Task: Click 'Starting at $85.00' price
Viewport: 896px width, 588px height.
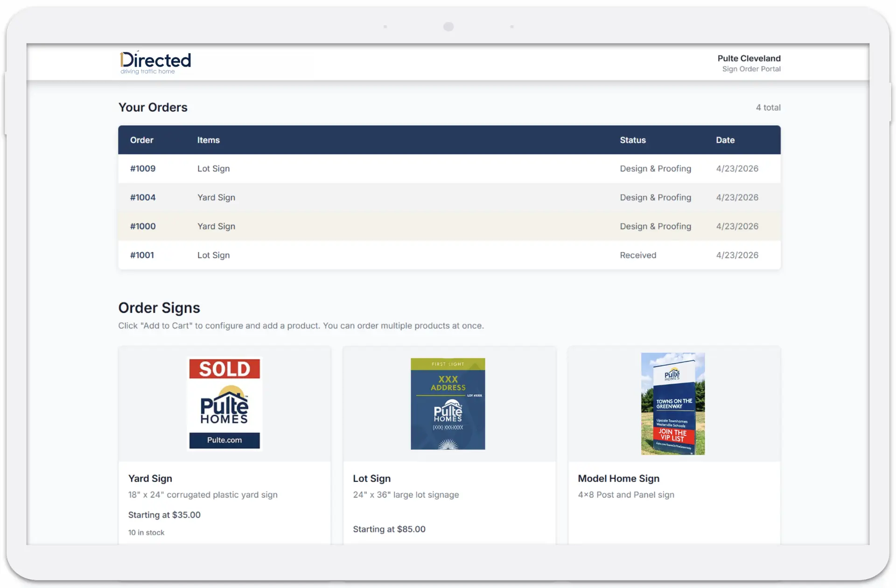Action: [x=389, y=529]
